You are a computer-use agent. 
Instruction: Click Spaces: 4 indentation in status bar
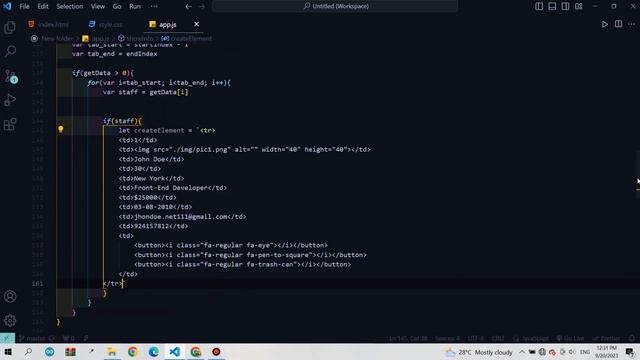(447, 338)
